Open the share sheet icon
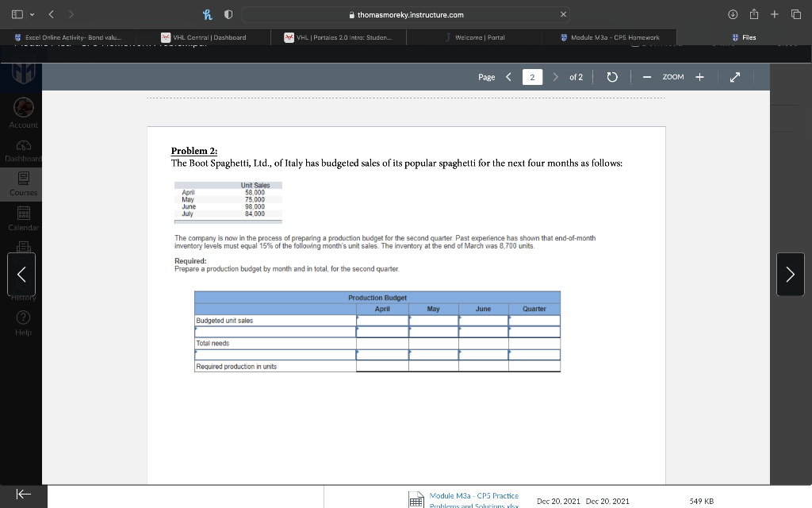812x508 pixels. 754,13
